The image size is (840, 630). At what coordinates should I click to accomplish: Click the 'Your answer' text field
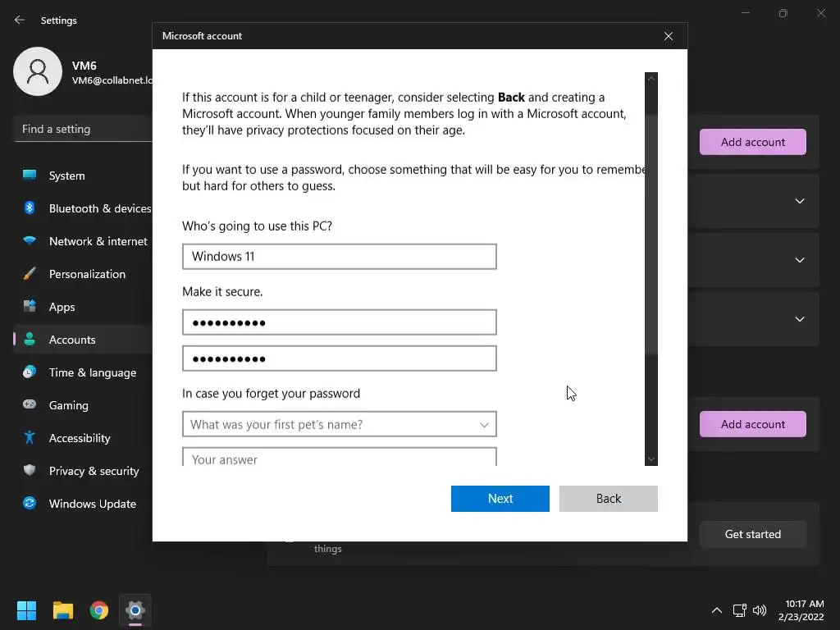(339, 458)
